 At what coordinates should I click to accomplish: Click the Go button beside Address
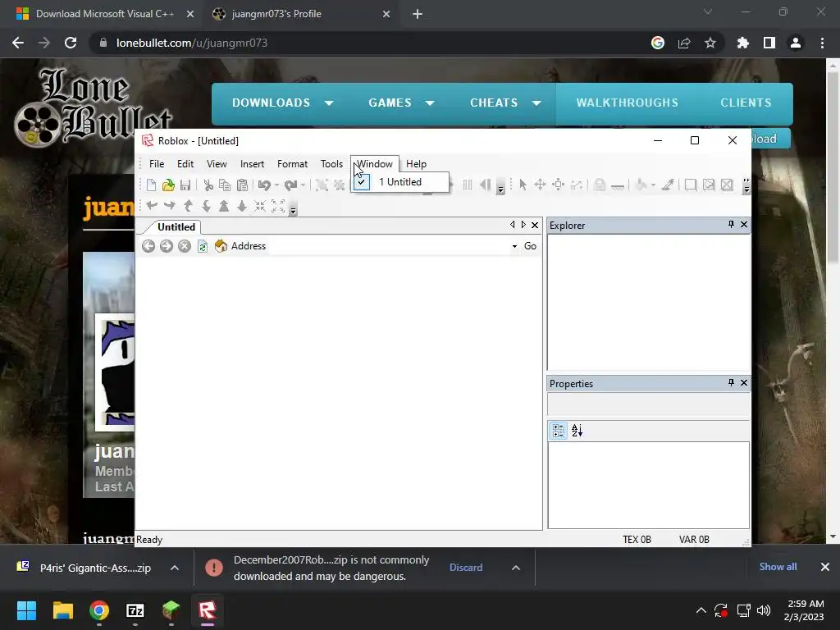coord(531,246)
